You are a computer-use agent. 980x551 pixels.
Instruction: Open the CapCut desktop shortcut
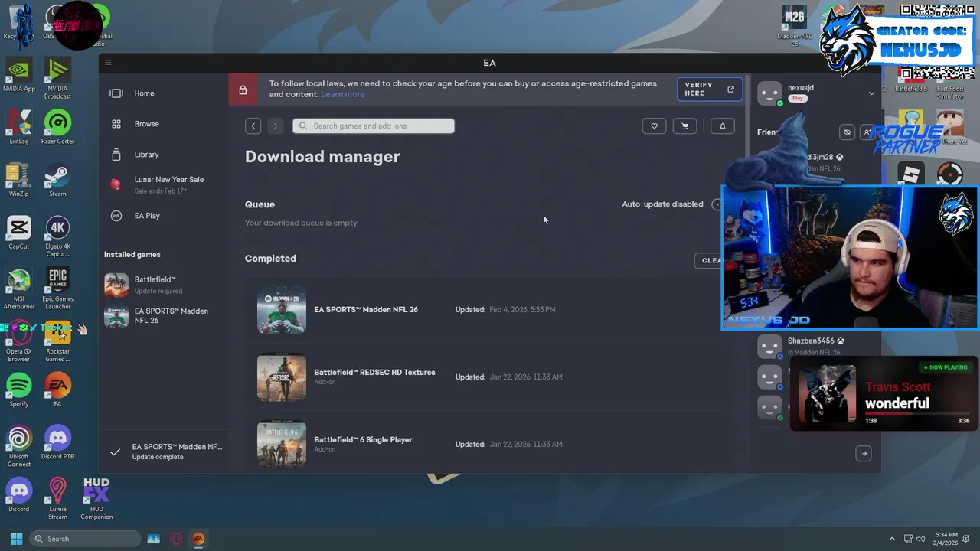19,233
